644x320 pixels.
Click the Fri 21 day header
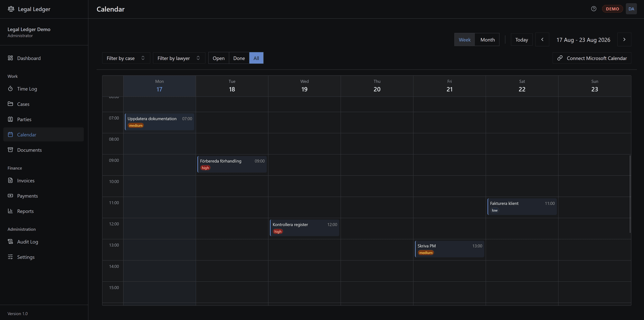click(450, 86)
